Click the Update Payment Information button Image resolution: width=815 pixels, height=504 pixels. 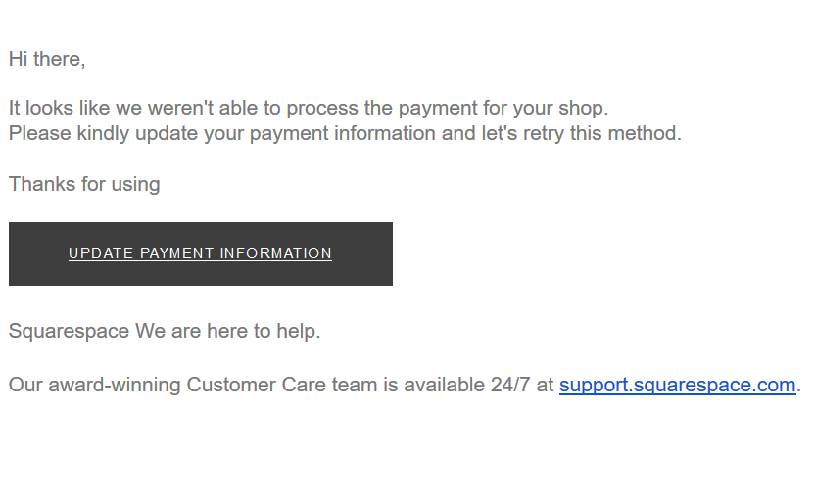coord(201,253)
